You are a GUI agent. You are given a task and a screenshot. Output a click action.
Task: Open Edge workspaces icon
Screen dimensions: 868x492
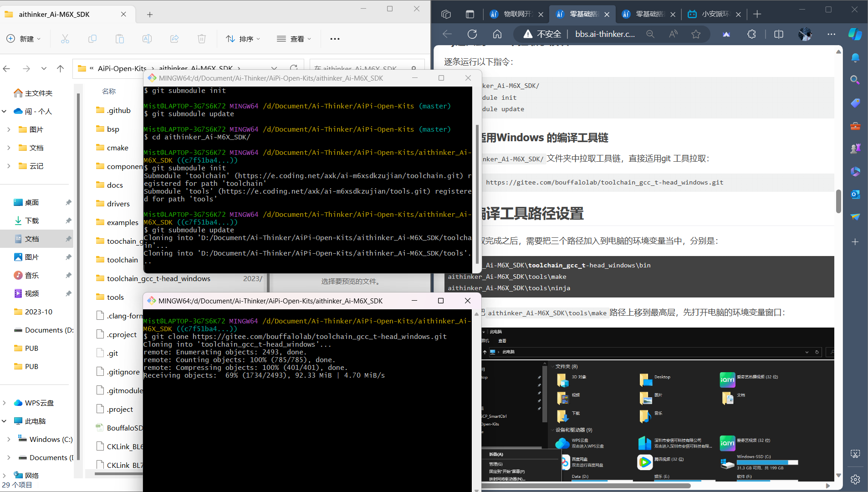446,15
